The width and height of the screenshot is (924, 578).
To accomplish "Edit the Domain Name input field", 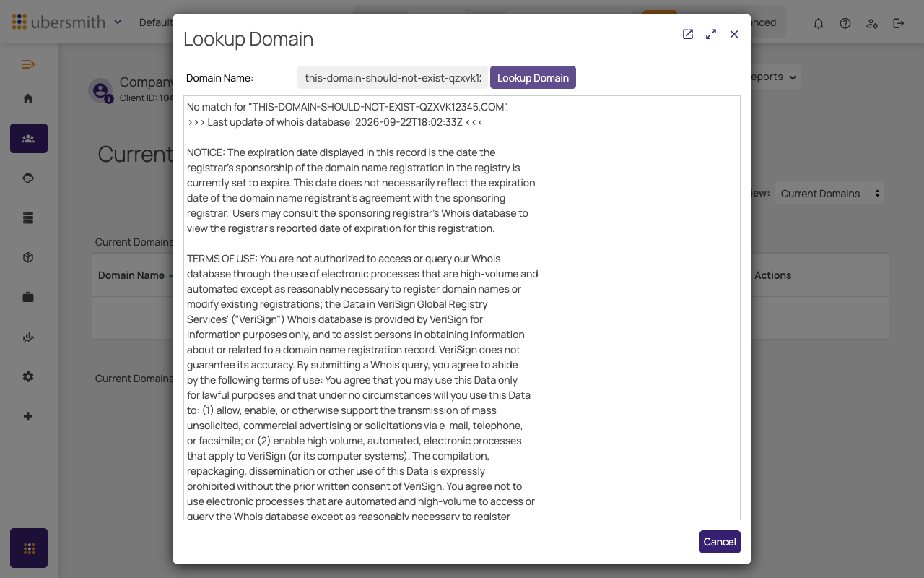I will 393,77.
